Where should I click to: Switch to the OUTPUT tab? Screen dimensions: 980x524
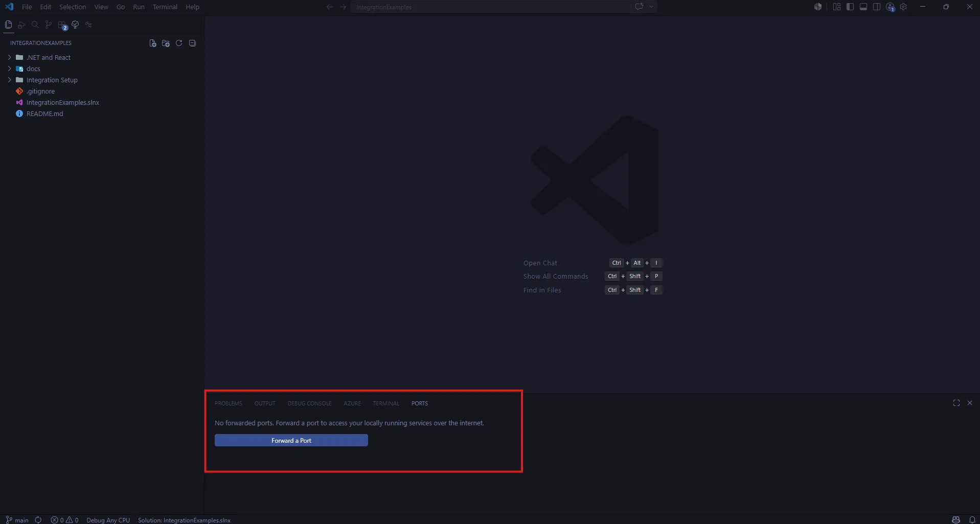[x=265, y=403]
